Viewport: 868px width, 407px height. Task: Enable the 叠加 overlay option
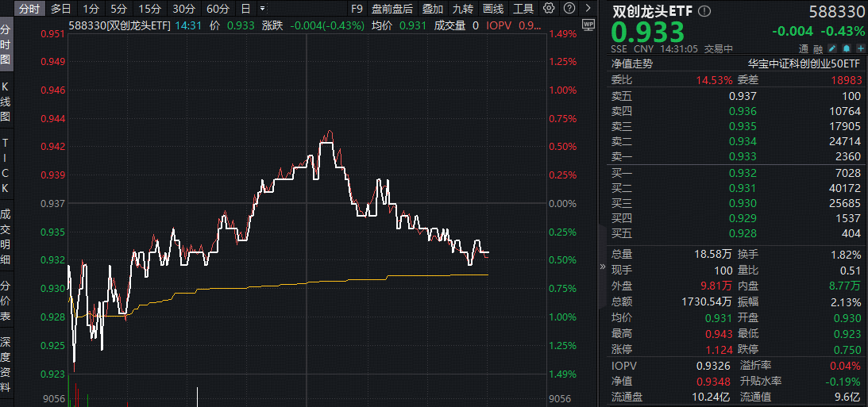coord(433,9)
